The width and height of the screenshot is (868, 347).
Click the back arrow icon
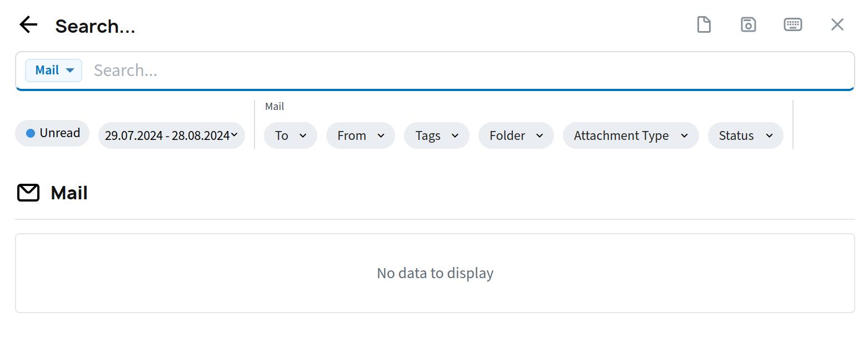[28, 25]
